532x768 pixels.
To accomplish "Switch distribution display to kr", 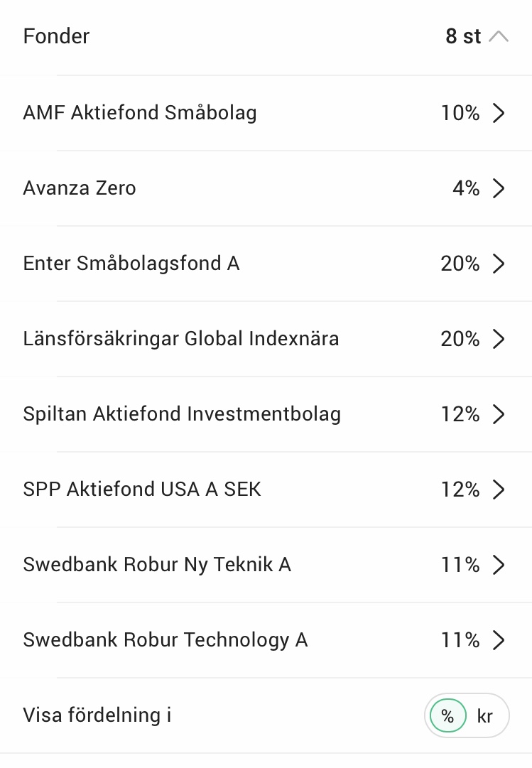I will [x=485, y=716].
